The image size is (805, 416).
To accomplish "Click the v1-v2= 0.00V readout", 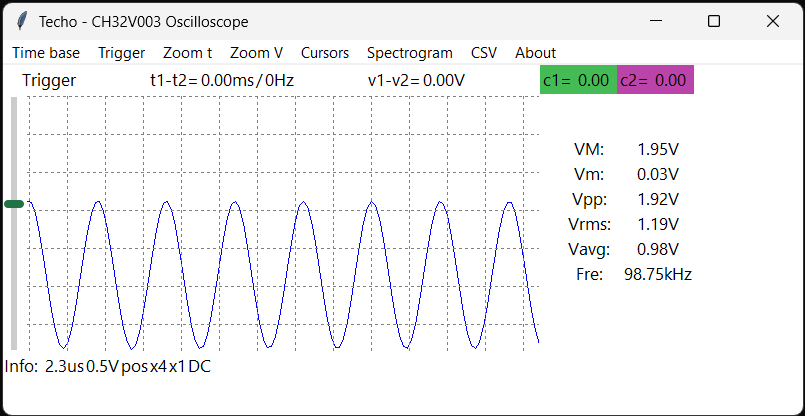I will tap(416, 81).
